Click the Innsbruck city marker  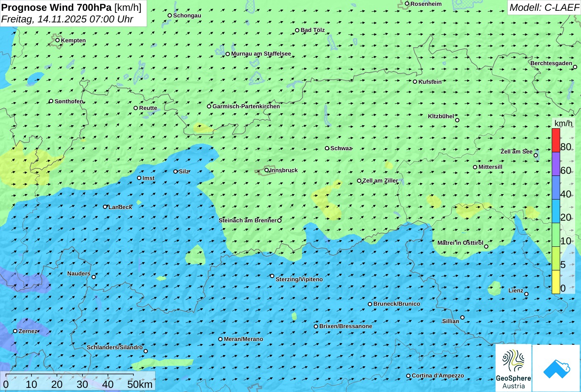266,170
